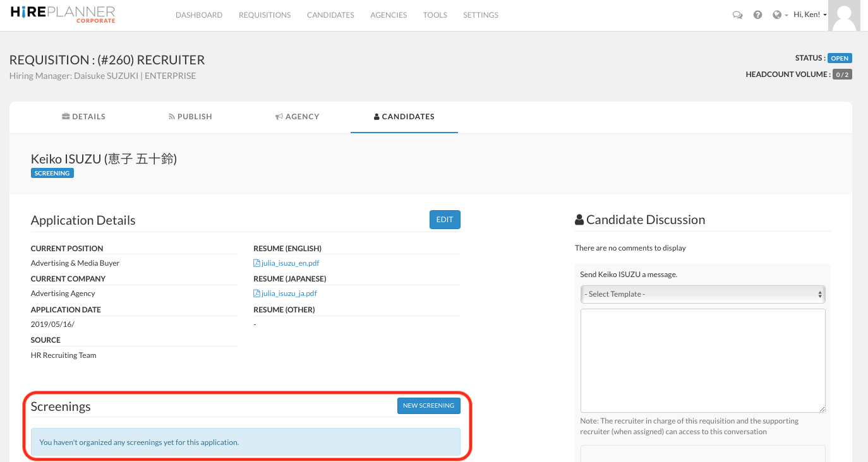Click the help question mark icon
868x462 pixels.
(x=757, y=15)
